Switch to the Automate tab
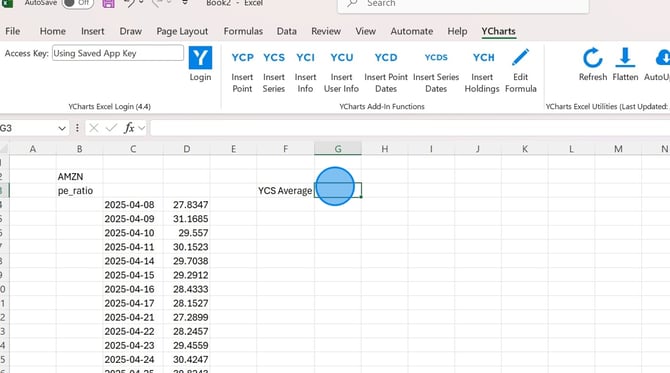The image size is (670, 373). point(411,31)
